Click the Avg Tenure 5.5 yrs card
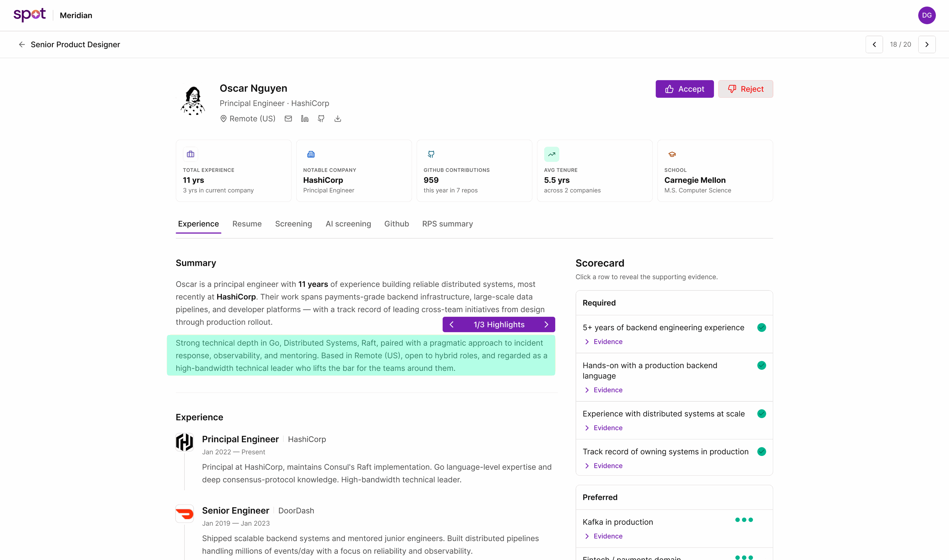Image resolution: width=949 pixels, height=560 pixels. 595,170
